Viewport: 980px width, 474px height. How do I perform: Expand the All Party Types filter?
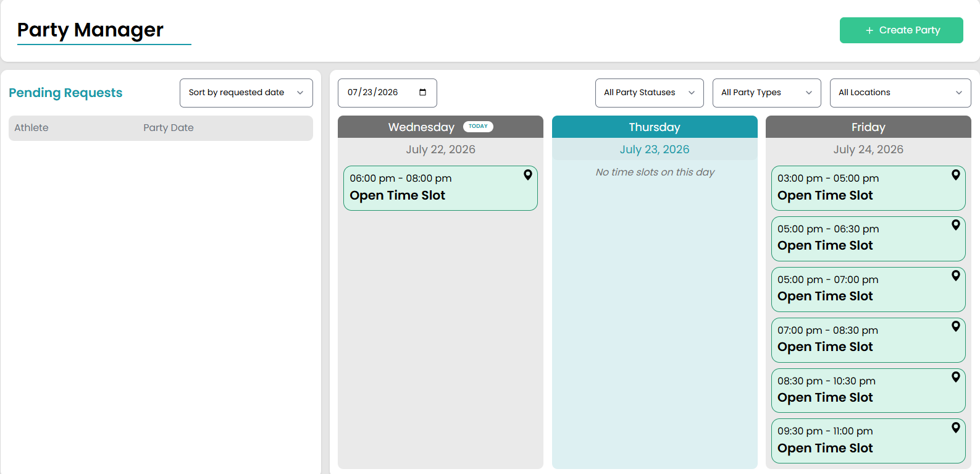coord(767,93)
